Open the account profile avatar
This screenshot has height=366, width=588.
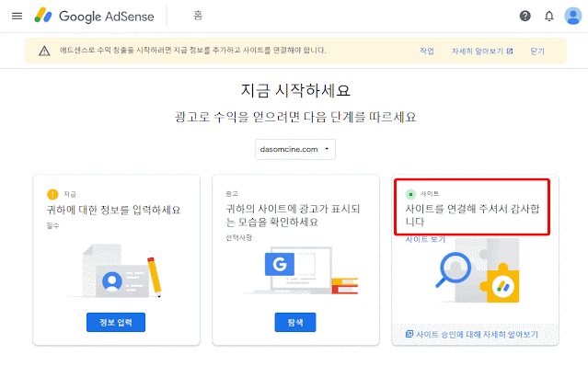573,16
